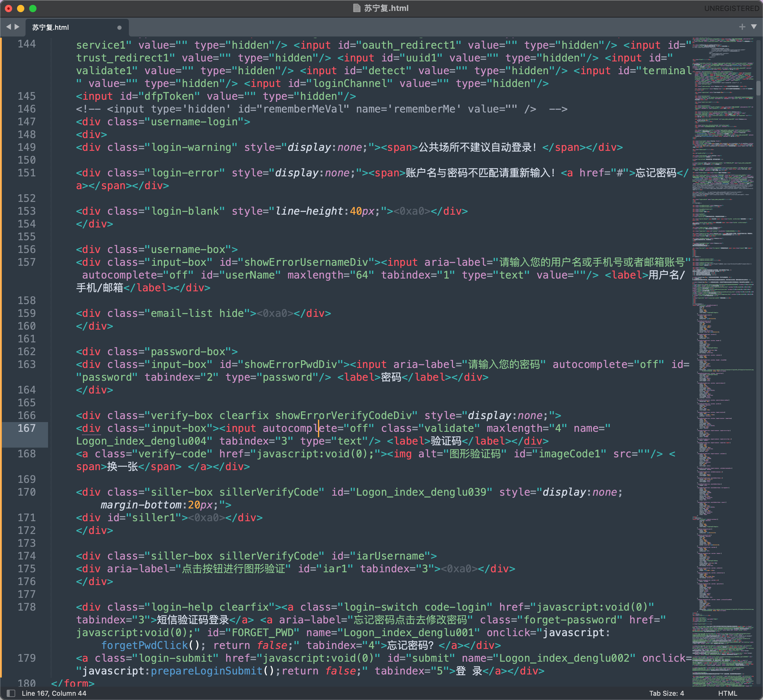Viewport: 763px width, 700px height.
Task: Click the Line 167, Column 44 status text
Action: pyautogui.click(x=54, y=693)
